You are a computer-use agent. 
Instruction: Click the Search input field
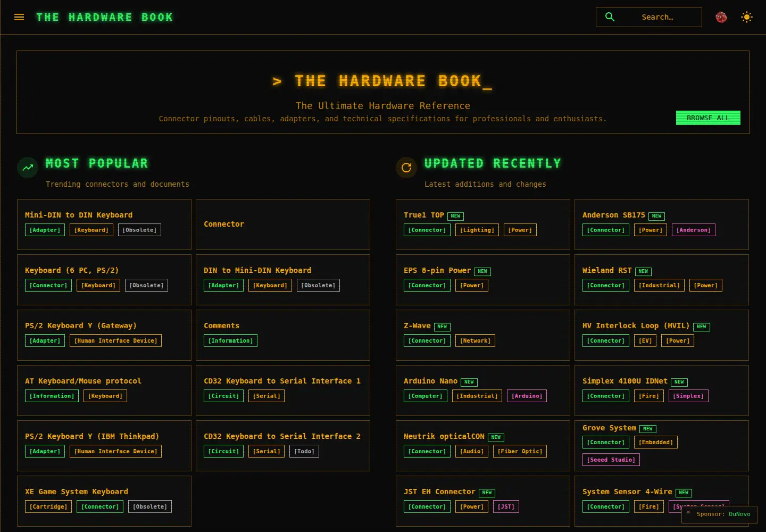point(649,17)
